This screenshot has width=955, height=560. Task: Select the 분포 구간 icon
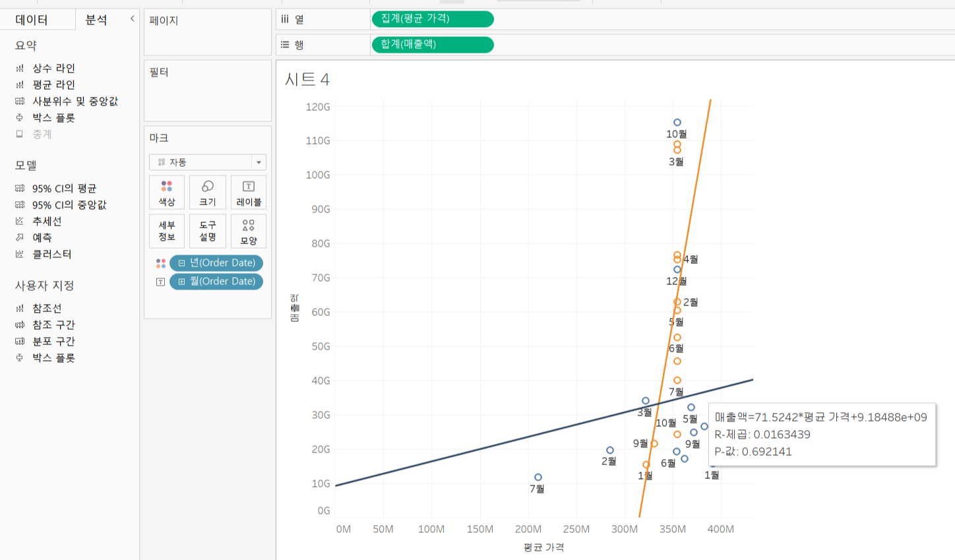[x=20, y=341]
